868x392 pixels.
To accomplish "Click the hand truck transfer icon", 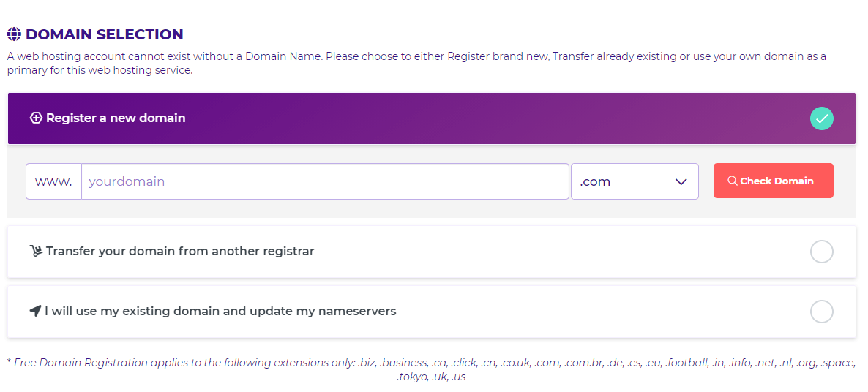I will [36, 252].
